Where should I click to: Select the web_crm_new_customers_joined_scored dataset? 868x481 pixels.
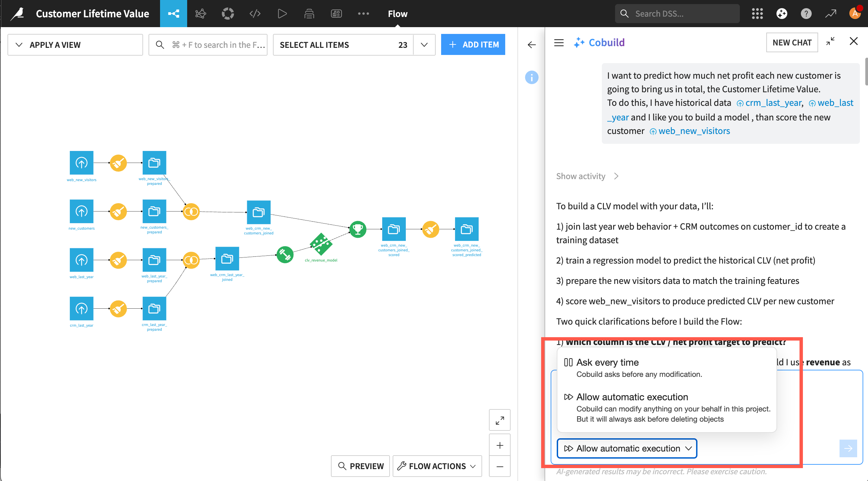click(394, 229)
